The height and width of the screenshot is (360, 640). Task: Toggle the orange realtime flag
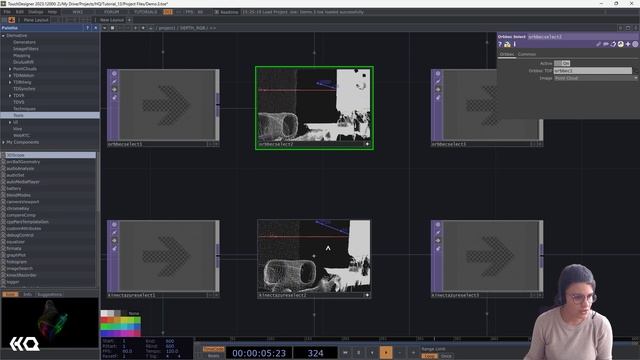click(x=168, y=12)
